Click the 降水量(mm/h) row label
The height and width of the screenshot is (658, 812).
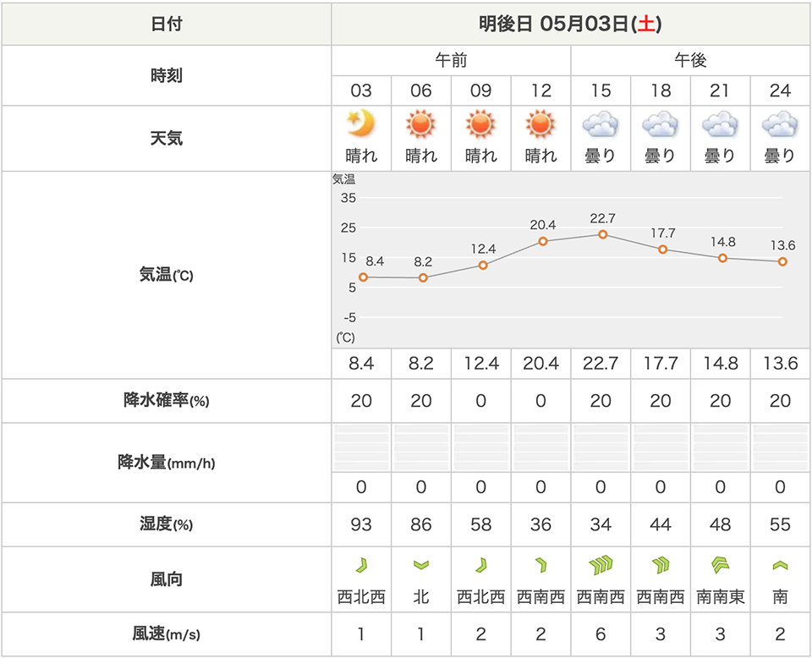(x=167, y=463)
